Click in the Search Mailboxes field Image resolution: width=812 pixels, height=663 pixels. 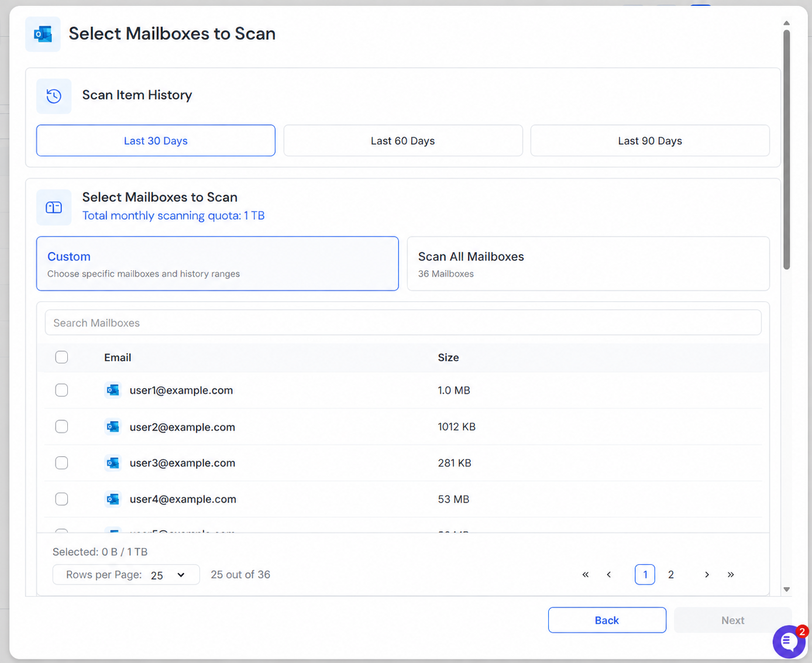pos(403,322)
